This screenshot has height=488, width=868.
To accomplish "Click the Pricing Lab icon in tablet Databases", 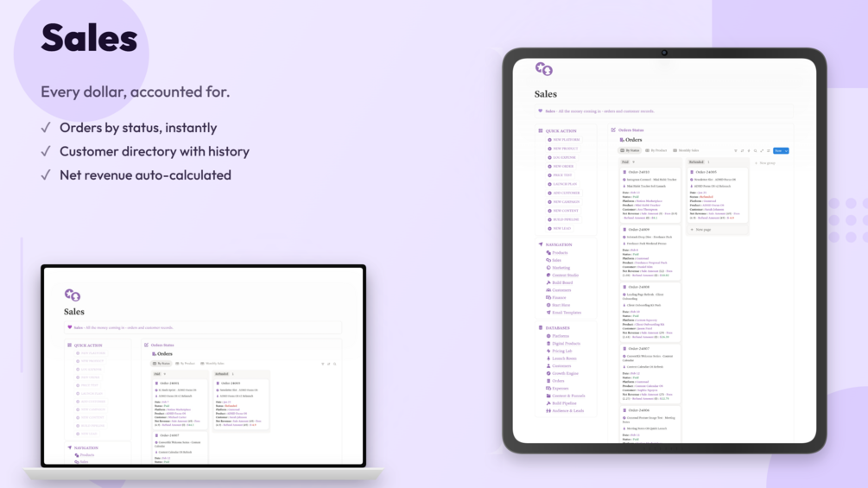I will pyautogui.click(x=548, y=351).
